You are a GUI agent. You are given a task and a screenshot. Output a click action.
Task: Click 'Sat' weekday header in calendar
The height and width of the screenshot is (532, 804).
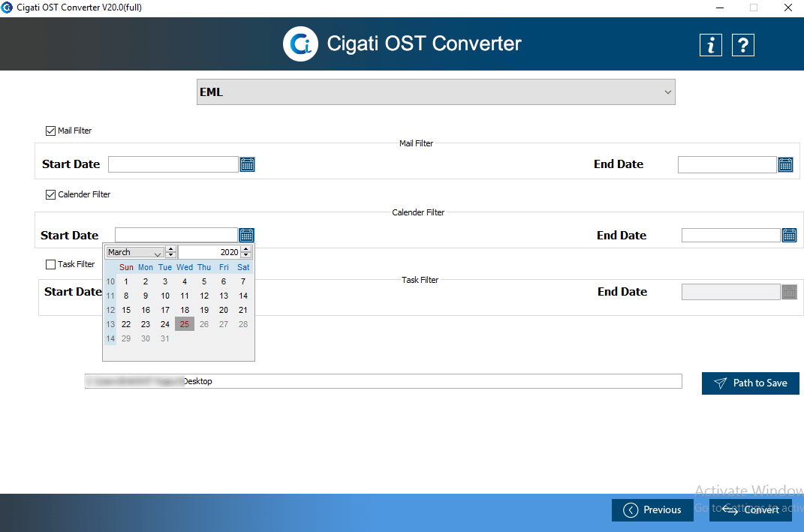tap(243, 268)
